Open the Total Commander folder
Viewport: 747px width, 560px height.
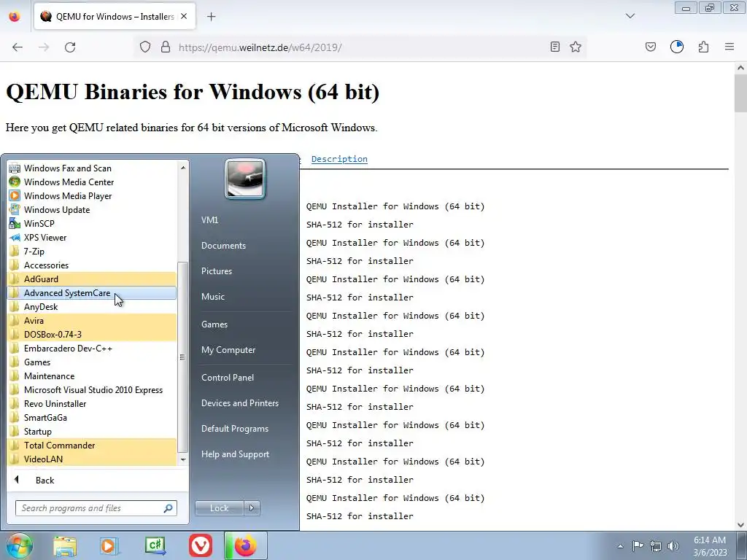[92, 446]
